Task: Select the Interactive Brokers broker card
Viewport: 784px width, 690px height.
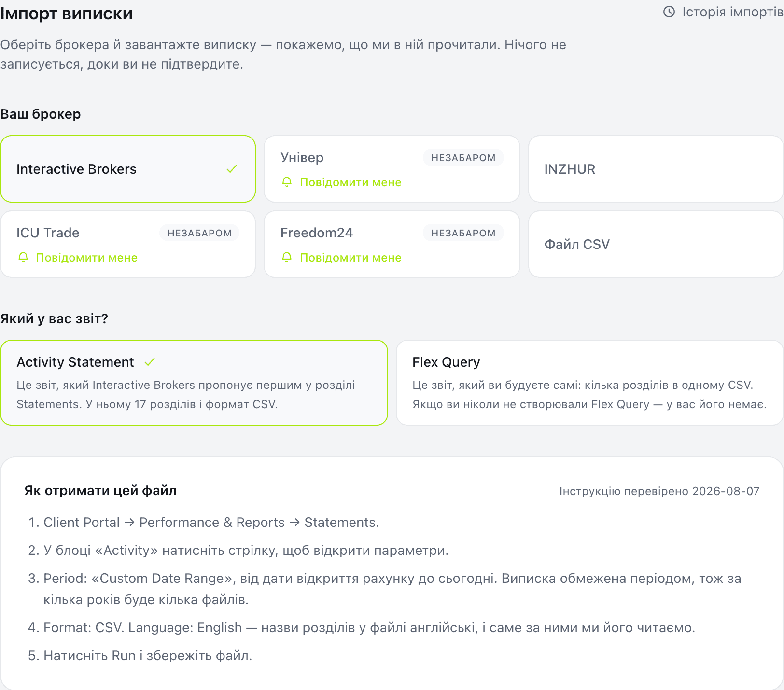Action: pos(128,169)
